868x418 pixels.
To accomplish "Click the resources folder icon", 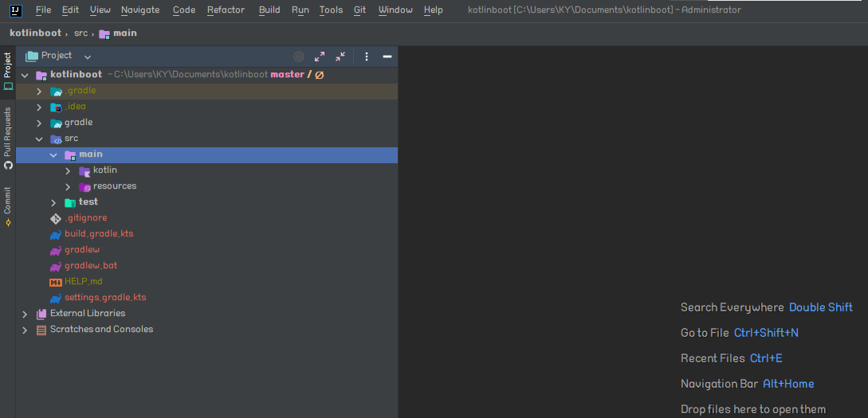I will pos(84,187).
